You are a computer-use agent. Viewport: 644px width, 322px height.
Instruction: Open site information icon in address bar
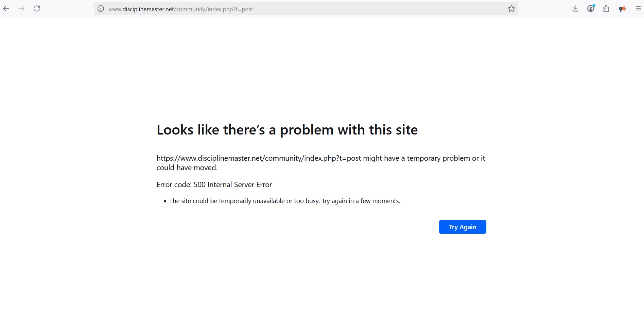coord(101,9)
